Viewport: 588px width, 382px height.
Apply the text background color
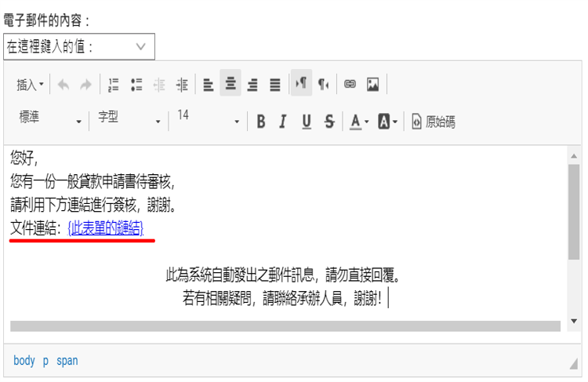(x=384, y=122)
